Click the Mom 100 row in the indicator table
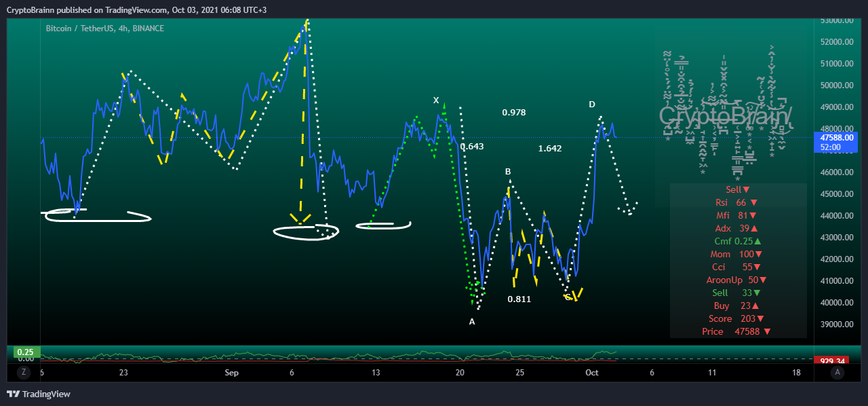Viewport: 868px width, 406px height. tap(736, 254)
